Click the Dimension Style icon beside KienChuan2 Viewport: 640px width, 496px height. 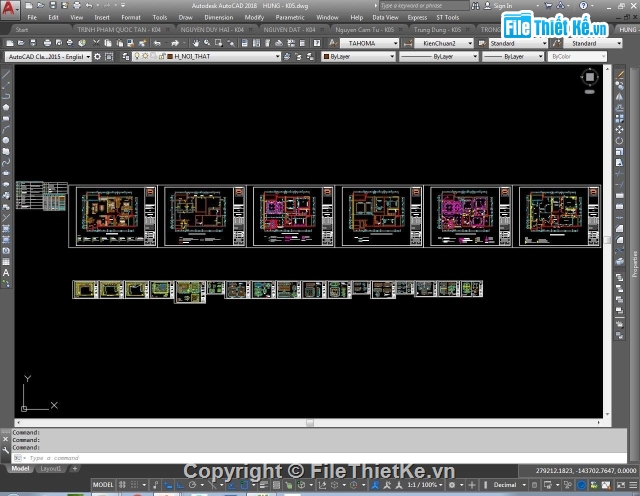pos(407,43)
